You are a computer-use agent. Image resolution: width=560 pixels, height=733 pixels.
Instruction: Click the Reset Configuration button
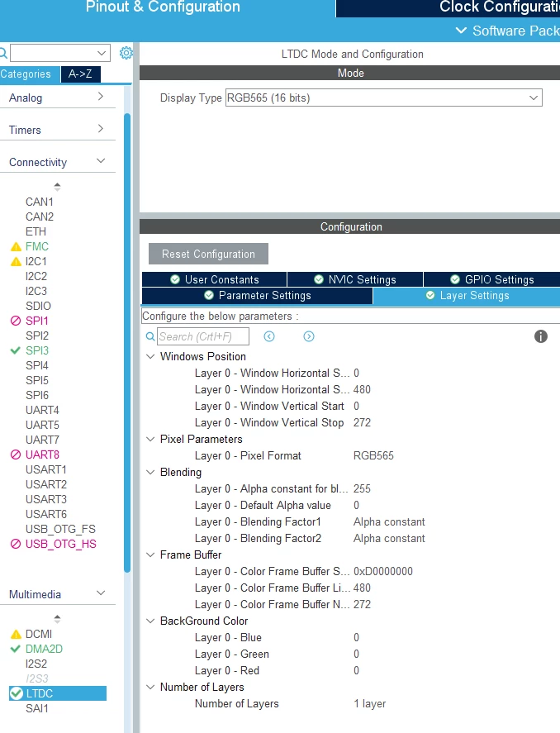(208, 254)
